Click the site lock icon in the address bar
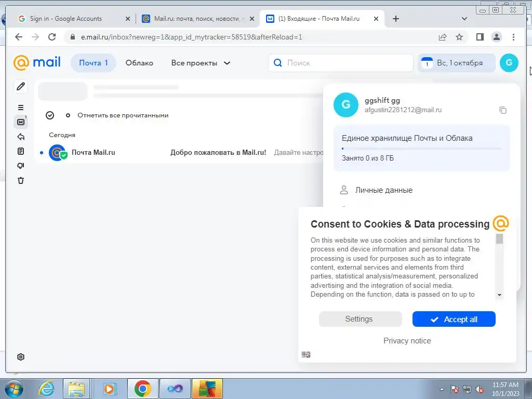 coord(73,37)
